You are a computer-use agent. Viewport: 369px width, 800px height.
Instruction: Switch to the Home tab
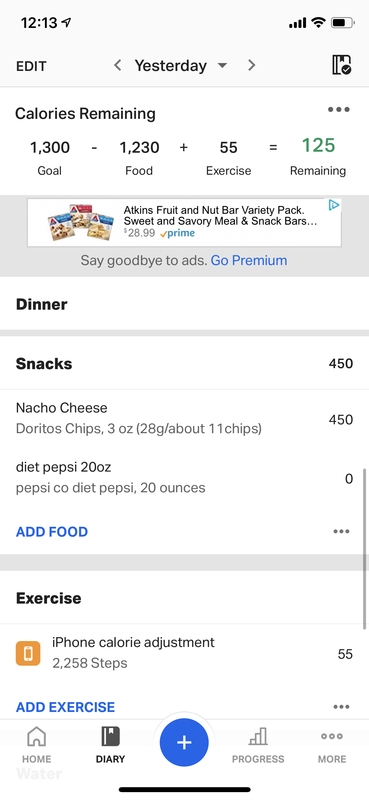pyautogui.click(x=36, y=745)
